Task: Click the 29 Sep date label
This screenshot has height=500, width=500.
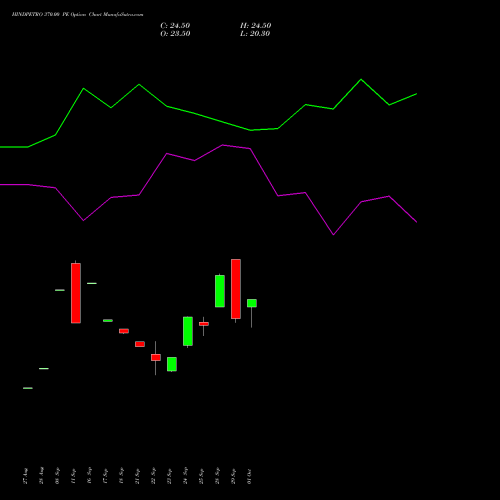Action: pos(234,476)
